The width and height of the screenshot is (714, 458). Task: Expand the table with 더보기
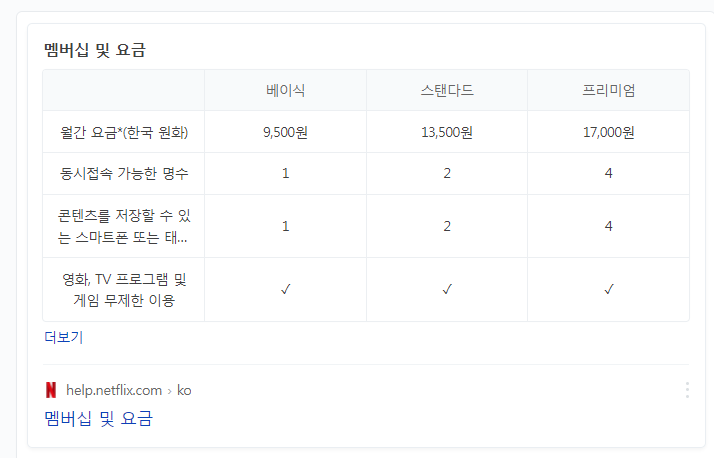[64, 337]
